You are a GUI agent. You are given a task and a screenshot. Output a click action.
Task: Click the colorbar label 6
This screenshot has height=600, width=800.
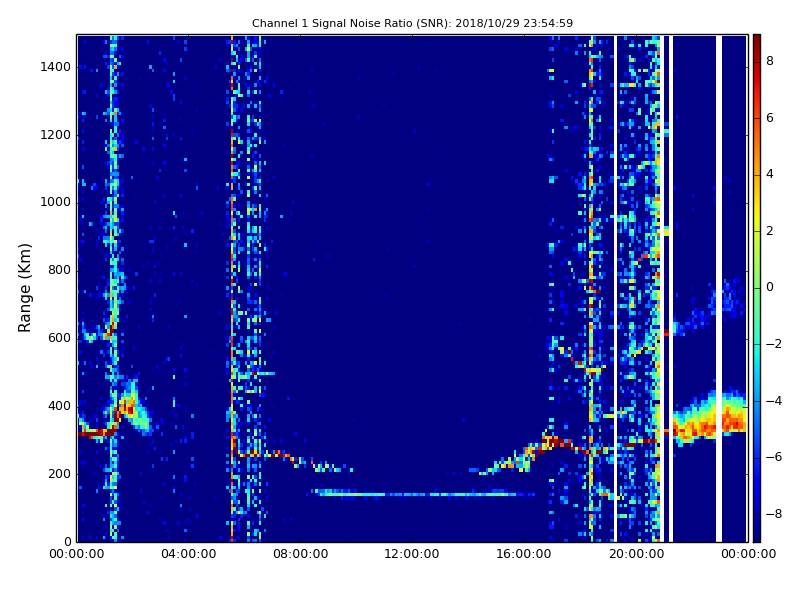(x=770, y=118)
